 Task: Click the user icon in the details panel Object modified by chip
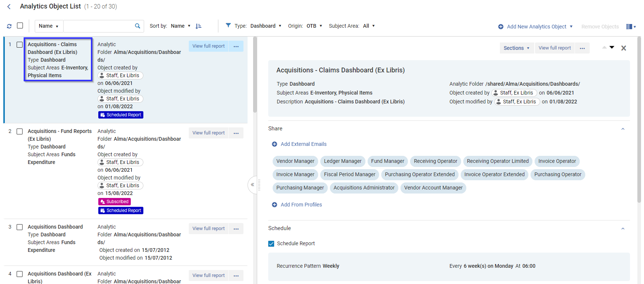499,102
